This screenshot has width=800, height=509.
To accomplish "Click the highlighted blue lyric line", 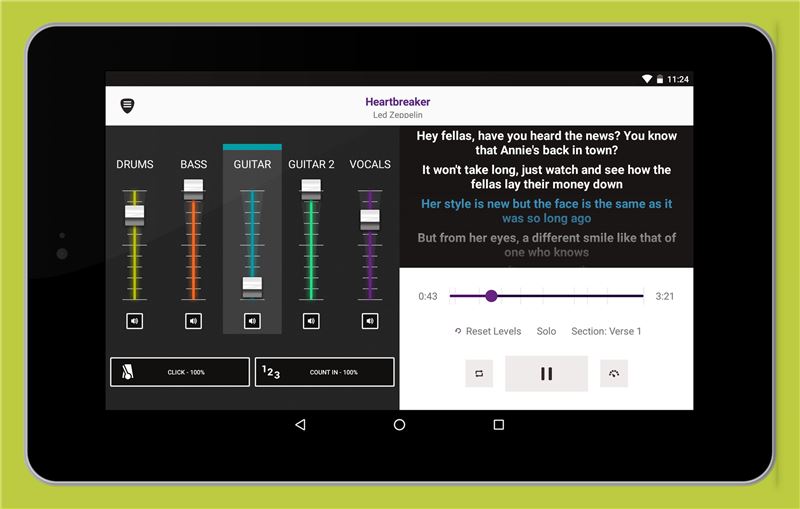I will pos(546,211).
